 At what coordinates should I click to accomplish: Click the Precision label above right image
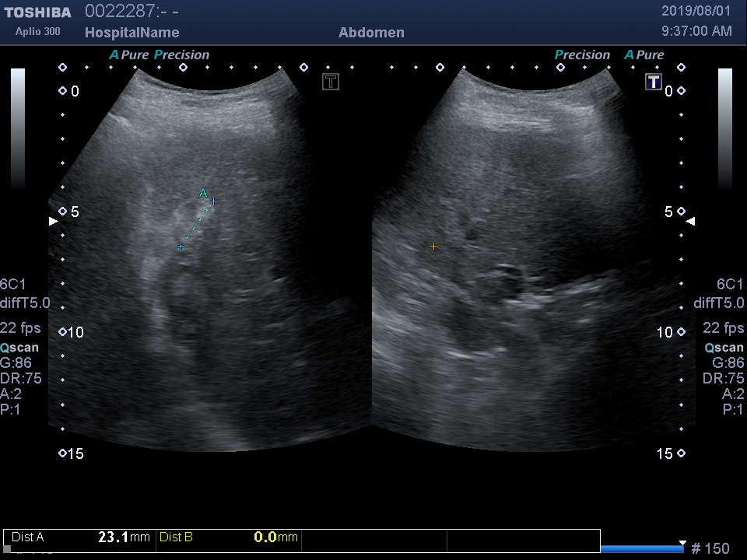point(582,54)
